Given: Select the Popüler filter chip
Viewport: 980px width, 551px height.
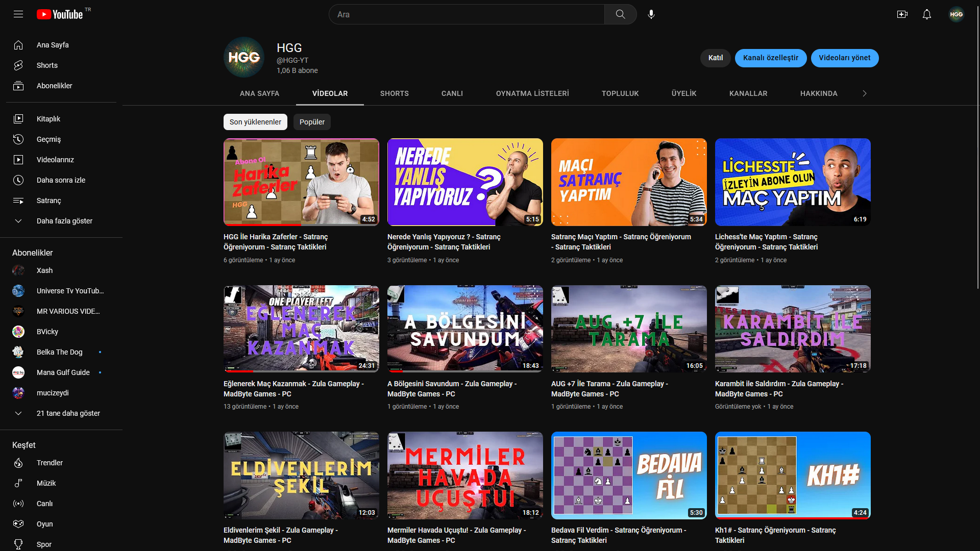Looking at the screenshot, I should coord(312,122).
